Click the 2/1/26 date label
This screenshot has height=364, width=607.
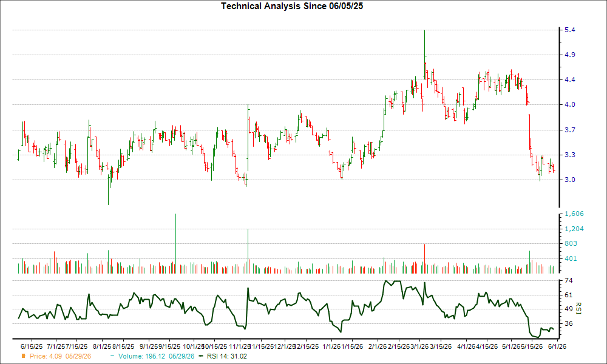click(x=378, y=346)
